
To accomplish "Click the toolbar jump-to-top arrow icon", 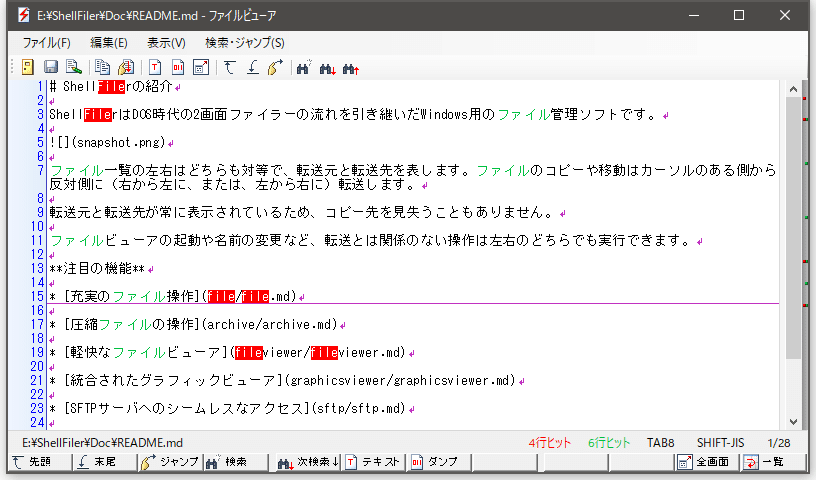I will [x=230, y=67].
